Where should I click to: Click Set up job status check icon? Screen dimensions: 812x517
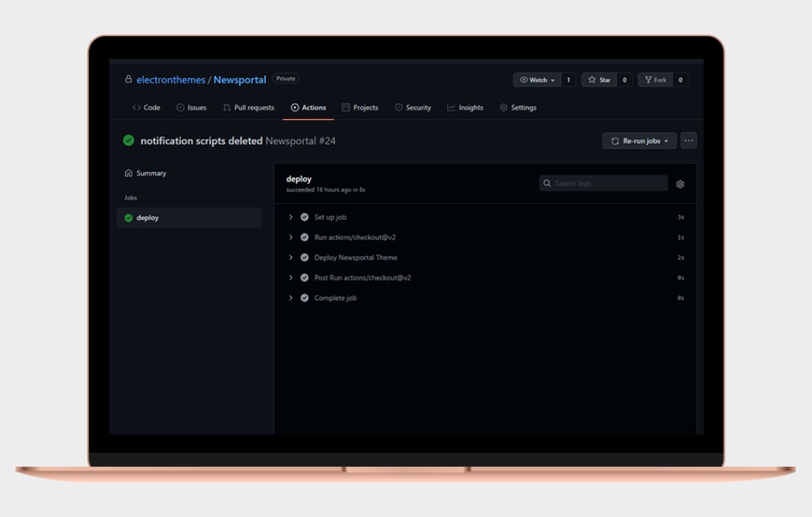point(304,217)
